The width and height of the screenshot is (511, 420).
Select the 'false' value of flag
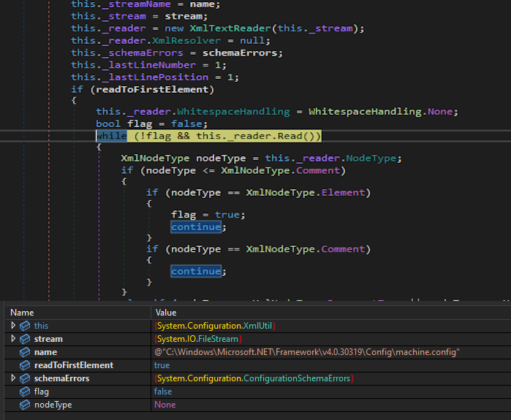pos(163,392)
